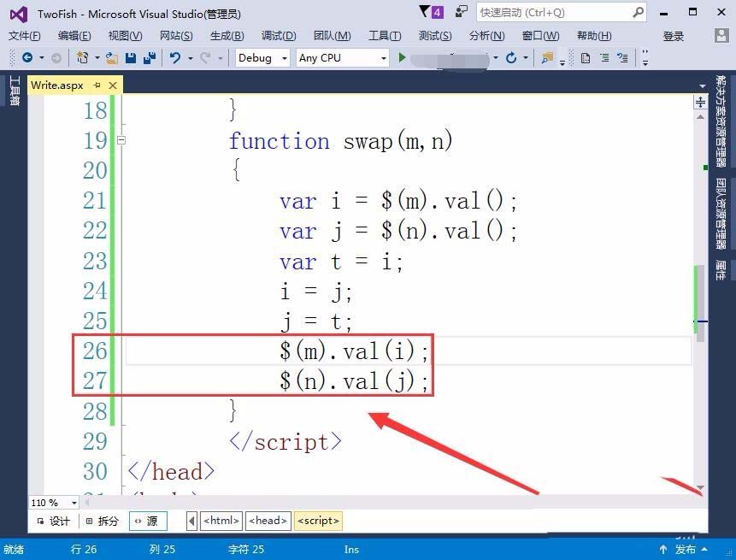
Task: Switch to 拆分 (Split) view
Action: (108, 520)
